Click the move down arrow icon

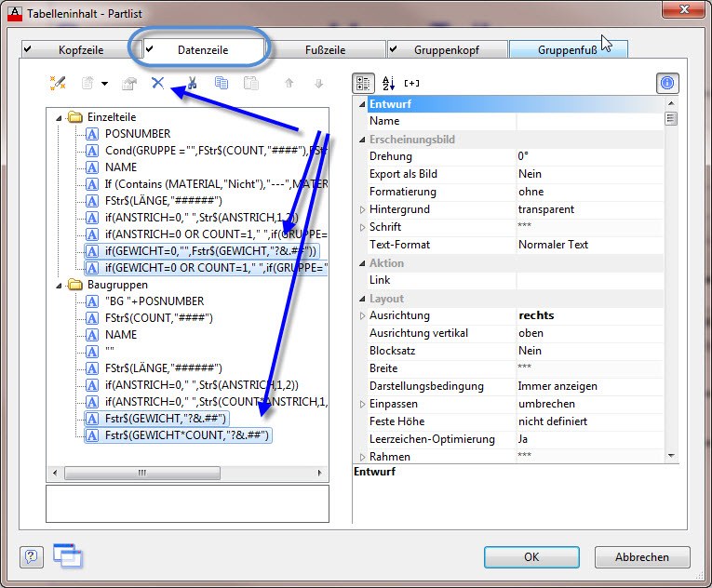coord(318,83)
